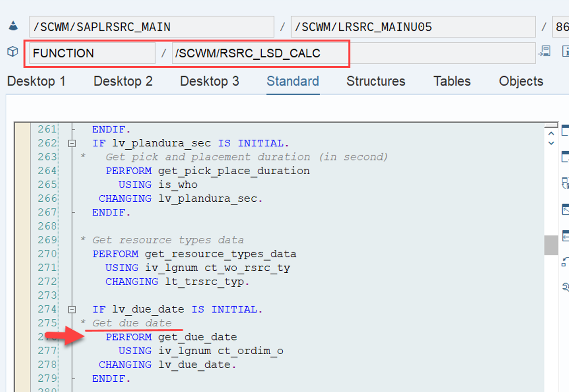Click the source editor scroll up arrow
The image size is (569, 392).
551,133
